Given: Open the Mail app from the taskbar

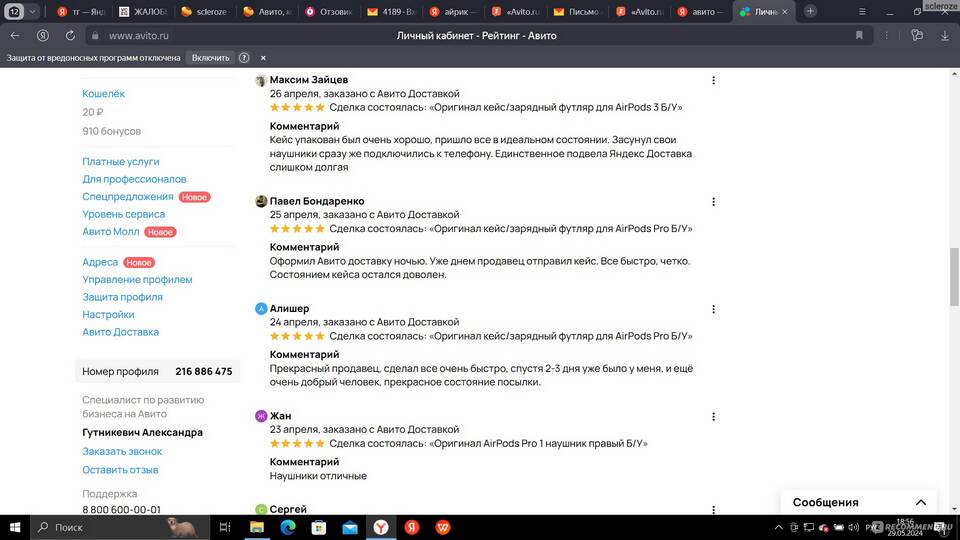Looking at the screenshot, I should (350, 527).
